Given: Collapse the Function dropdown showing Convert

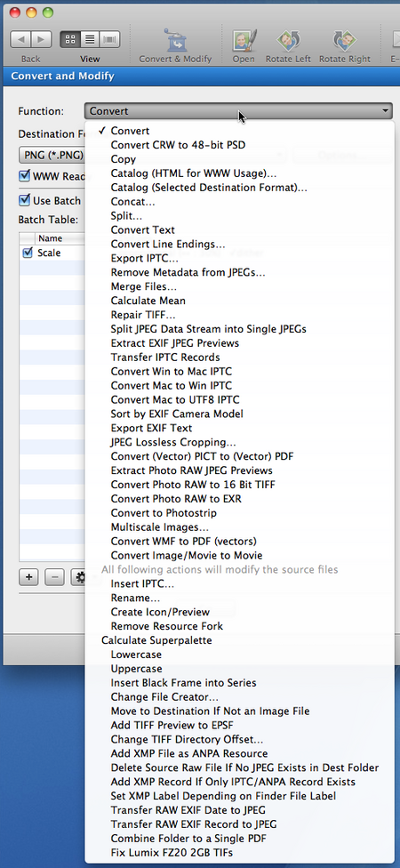Looking at the screenshot, I should [x=238, y=110].
